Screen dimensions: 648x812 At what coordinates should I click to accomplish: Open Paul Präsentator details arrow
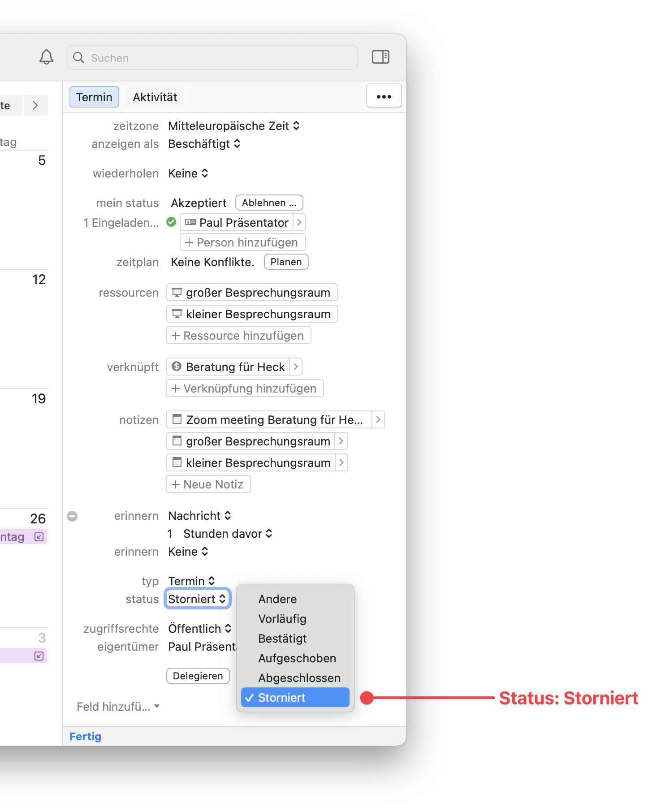pyautogui.click(x=299, y=223)
